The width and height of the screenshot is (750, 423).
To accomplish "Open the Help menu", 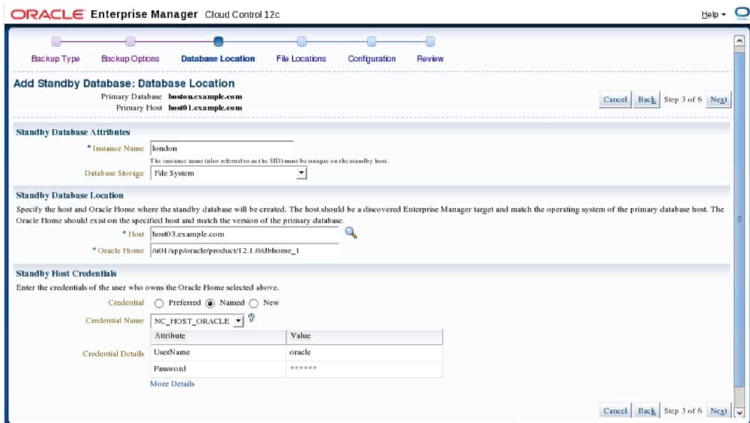I will (x=713, y=14).
